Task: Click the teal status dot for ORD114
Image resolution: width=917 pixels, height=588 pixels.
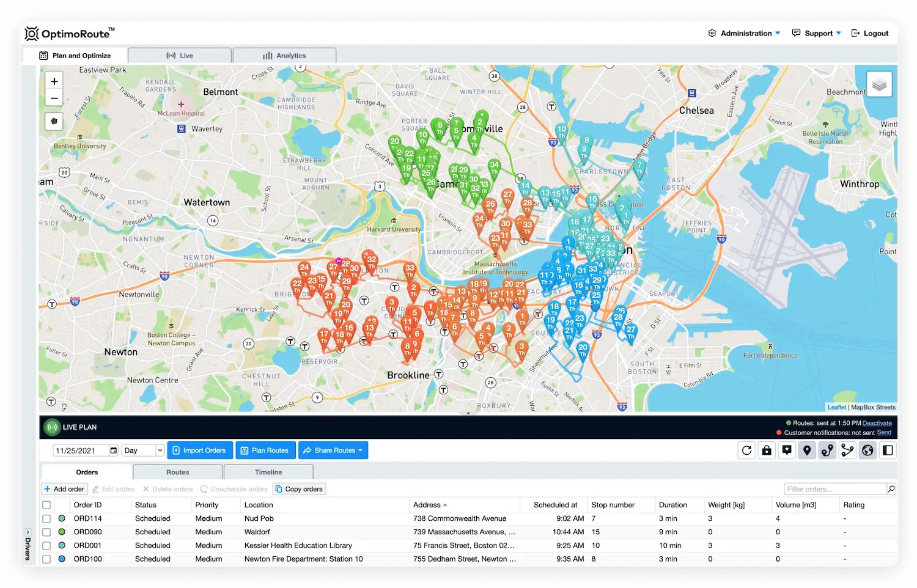Action: pyautogui.click(x=62, y=518)
